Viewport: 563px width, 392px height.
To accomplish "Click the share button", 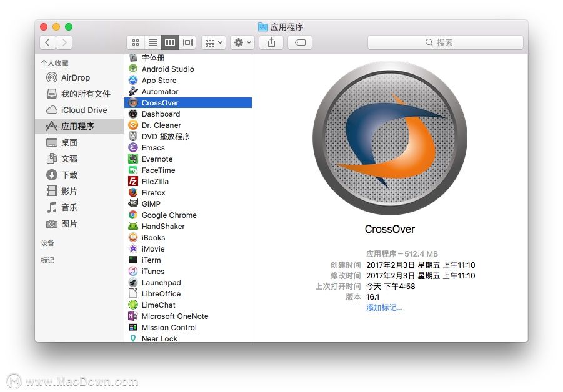I will click(x=271, y=42).
